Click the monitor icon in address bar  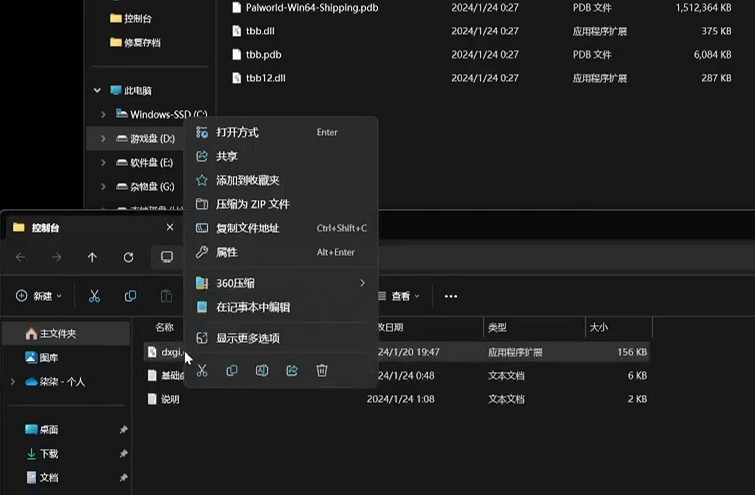point(167,257)
